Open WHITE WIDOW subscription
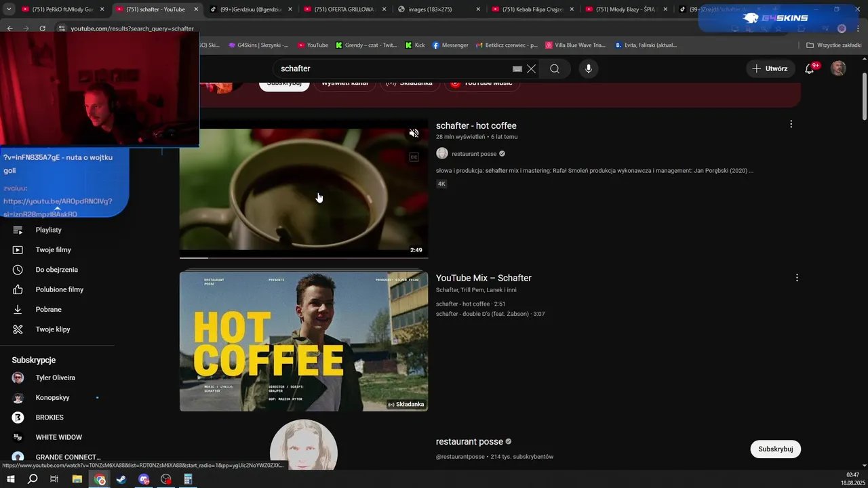This screenshot has height=488, width=868. (59, 437)
